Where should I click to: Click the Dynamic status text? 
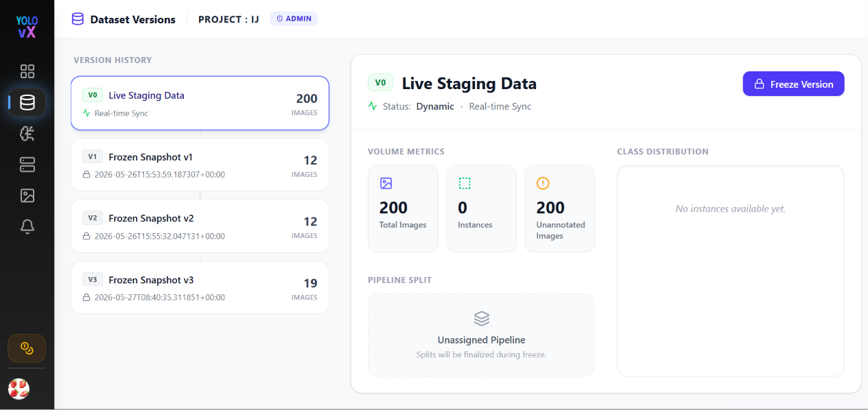[435, 106]
